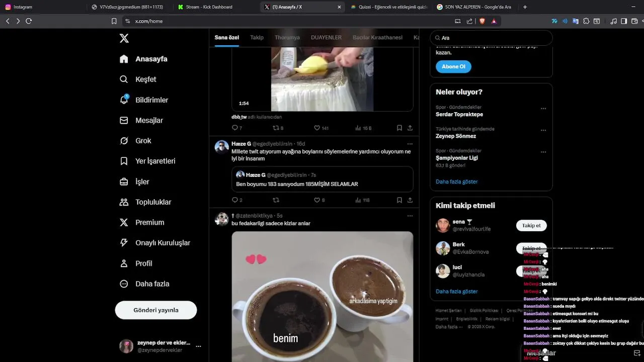Expand Daha fazla menu in sidebar
Viewport: 644px width, 362px height.
[x=144, y=284]
